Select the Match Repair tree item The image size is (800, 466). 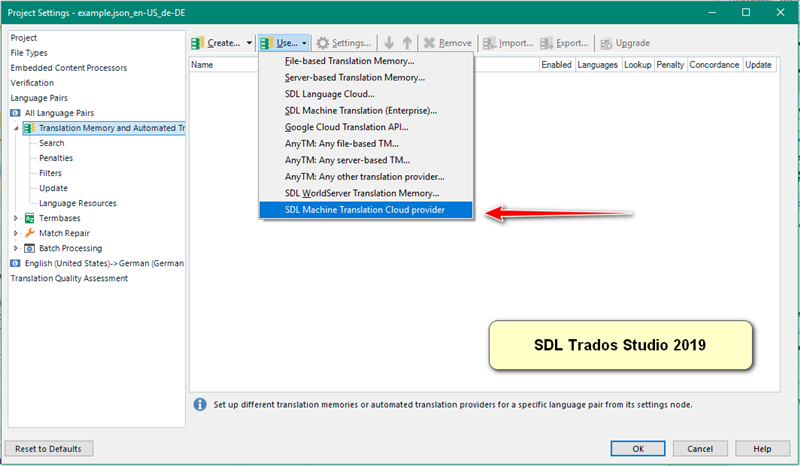coord(64,233)
